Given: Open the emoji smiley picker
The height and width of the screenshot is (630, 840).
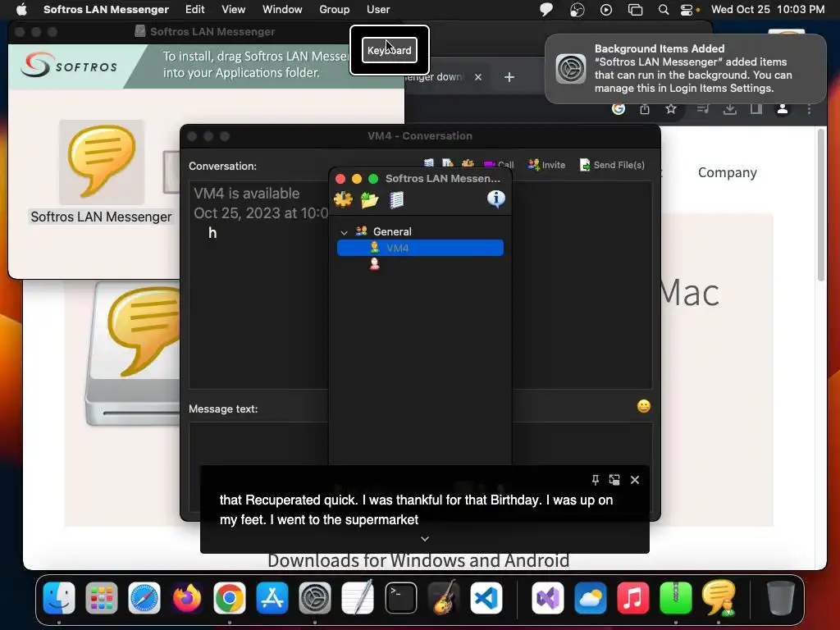Looking at the screenshot, I should click(643, 406).
